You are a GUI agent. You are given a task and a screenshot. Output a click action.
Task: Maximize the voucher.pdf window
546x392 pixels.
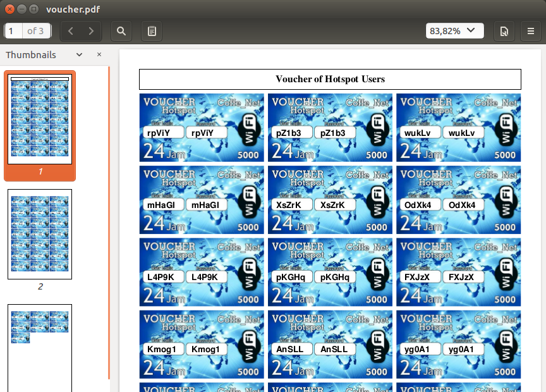[x=33, y=9]
